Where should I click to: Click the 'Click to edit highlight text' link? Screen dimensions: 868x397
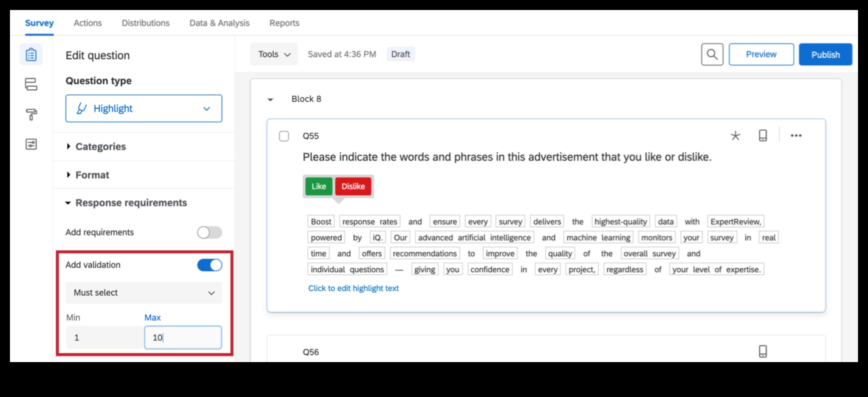pos(353,288)
